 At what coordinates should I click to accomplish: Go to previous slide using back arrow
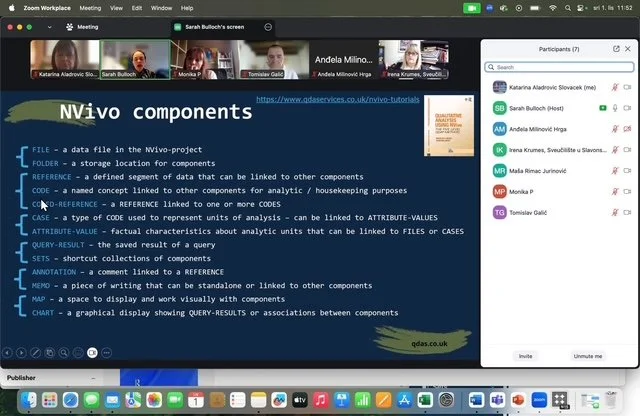click(7, 353)
